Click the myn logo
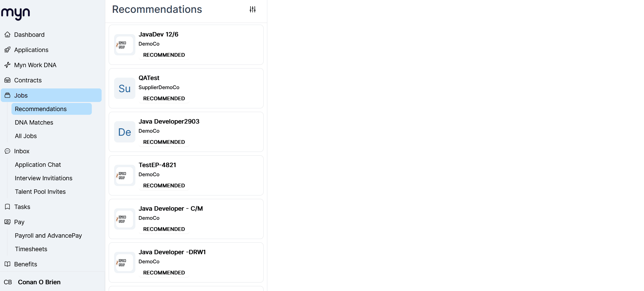 point(16,14)
